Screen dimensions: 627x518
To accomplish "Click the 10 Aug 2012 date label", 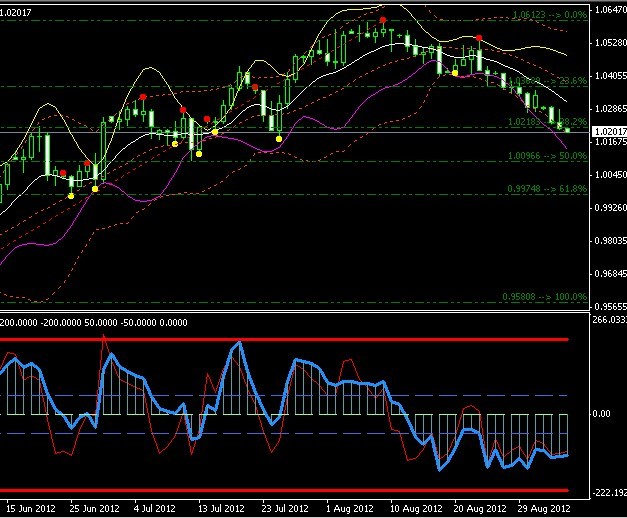I will (x=416, y=509).
